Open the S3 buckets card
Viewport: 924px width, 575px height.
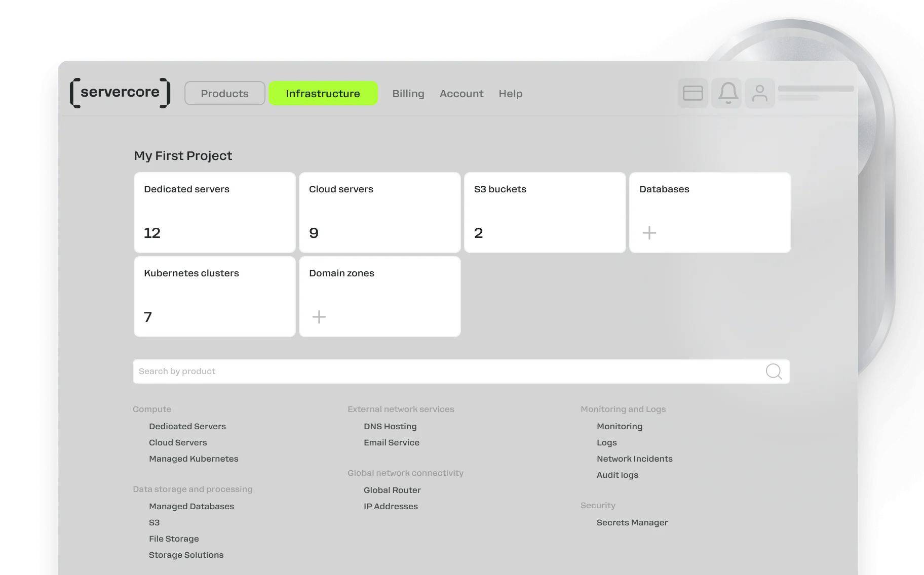(545, 213)
